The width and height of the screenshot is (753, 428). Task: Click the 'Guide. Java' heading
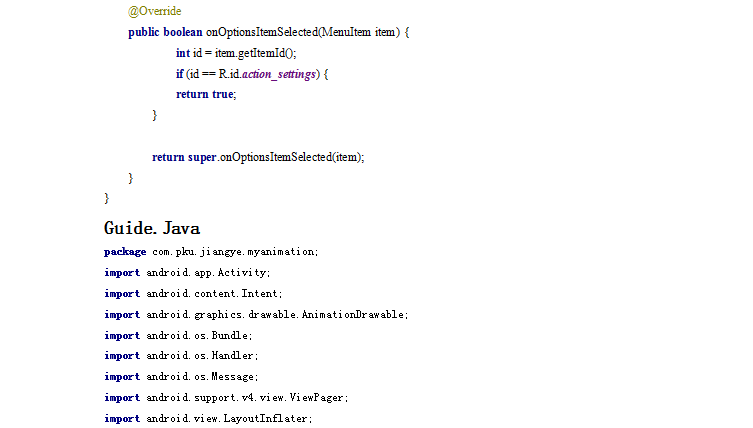pos(152,228)
